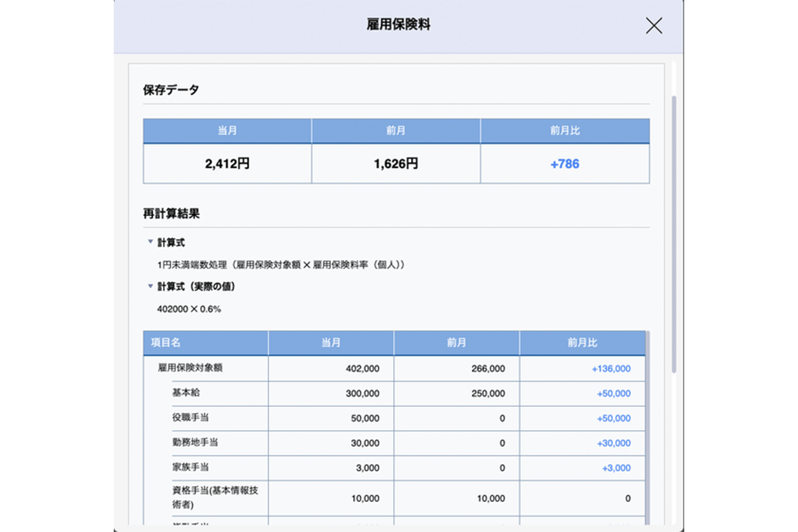Screen dimensions: 798x532
Task: Click the +3,000 difference for 家族手当
Action: (616, 468)
